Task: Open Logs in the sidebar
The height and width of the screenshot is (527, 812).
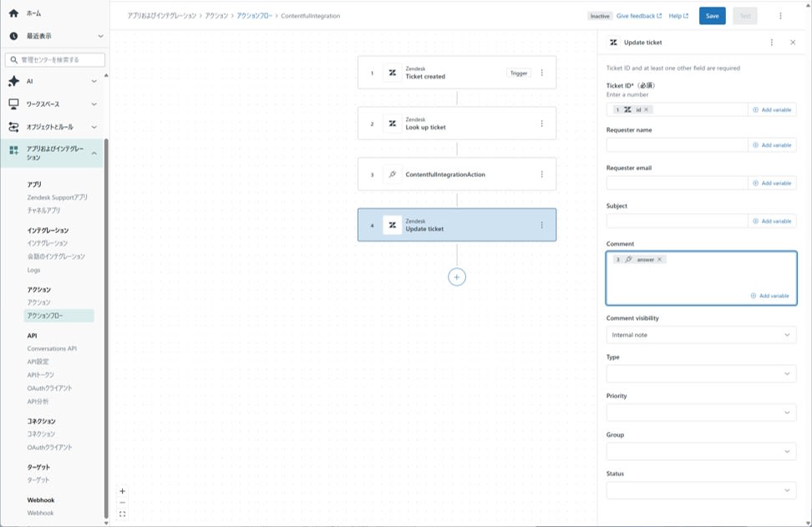Action: (x=33, y=271)
